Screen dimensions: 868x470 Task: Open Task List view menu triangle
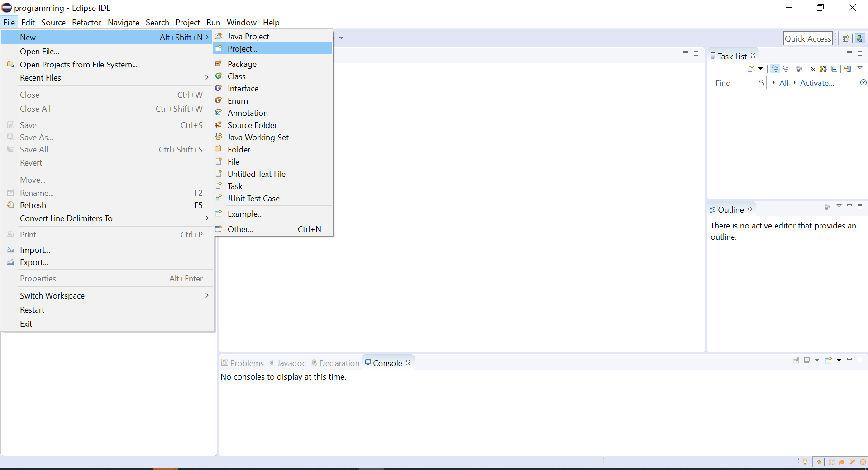[x=860, y=68]
